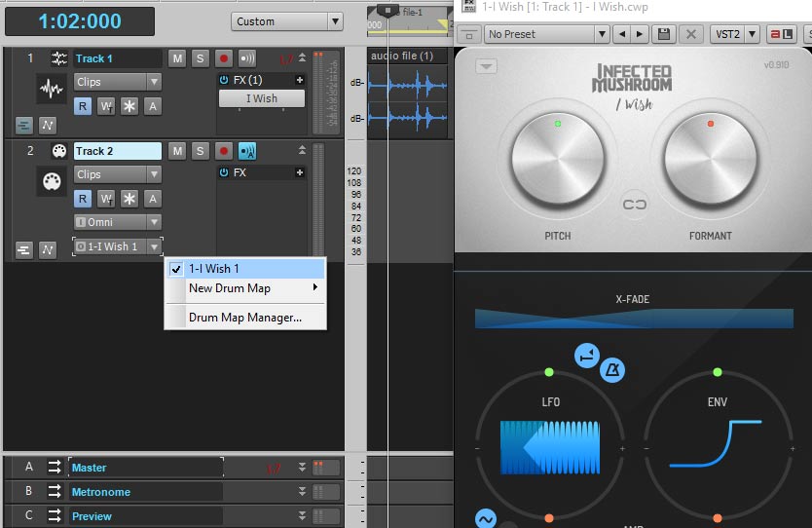Click the pitch/formant link icon between knobs
The image size is (812, 528).
[x=635, y=206]
